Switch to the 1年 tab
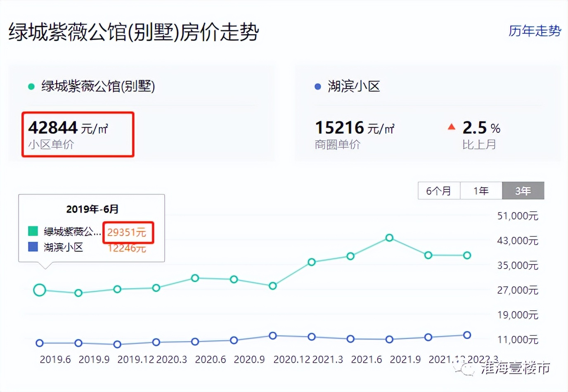 [481, 191]
